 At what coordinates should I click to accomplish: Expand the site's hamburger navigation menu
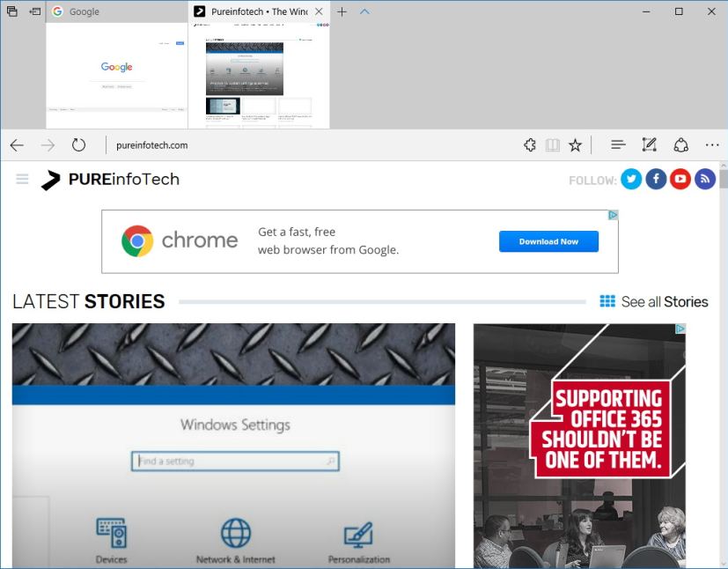[22, 178]
